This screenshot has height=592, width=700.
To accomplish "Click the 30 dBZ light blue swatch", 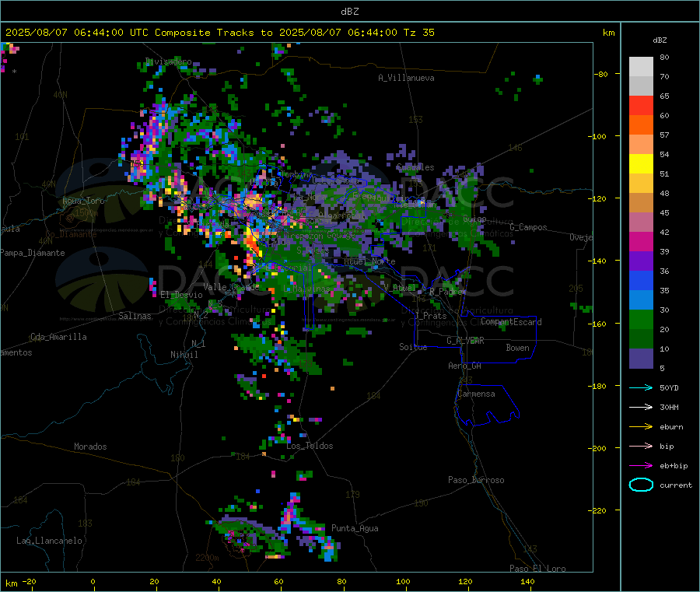I will pos(641,300).
